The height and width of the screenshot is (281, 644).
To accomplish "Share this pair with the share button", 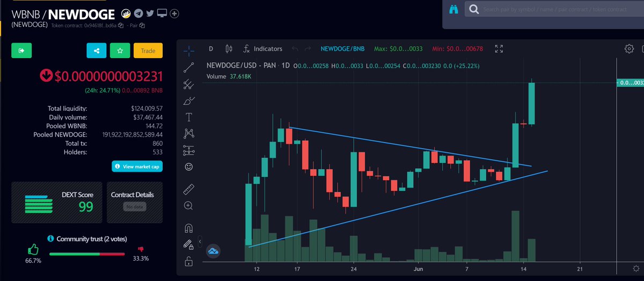I will click(x=97, y=51).
